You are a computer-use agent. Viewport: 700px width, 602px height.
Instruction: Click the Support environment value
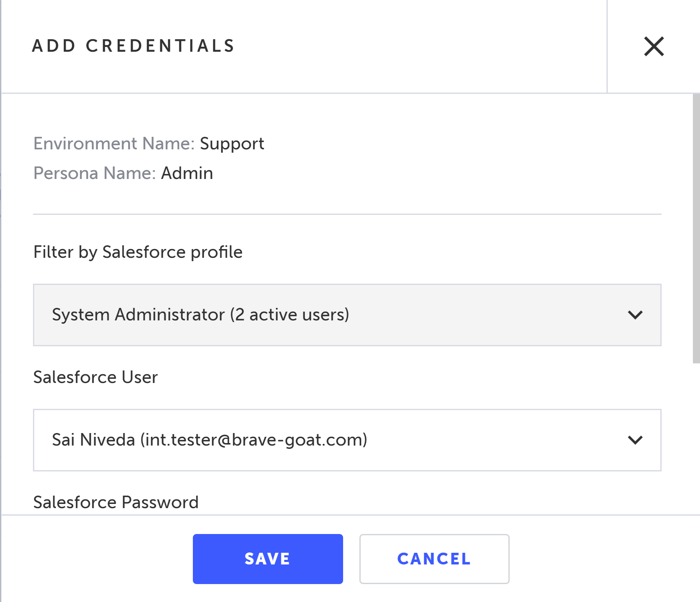232,144
